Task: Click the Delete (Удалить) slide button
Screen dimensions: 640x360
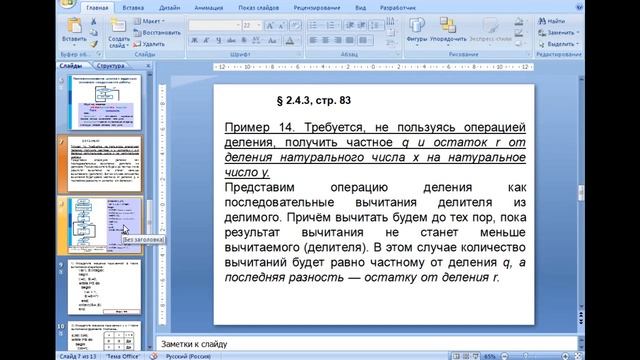Action: 149,44
